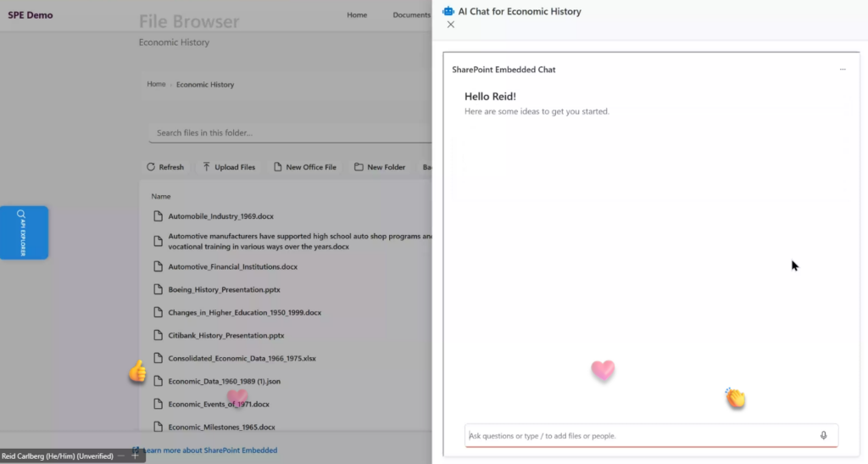Close the AI Chat panel
The image size is (868, 464).
(451, 25)
